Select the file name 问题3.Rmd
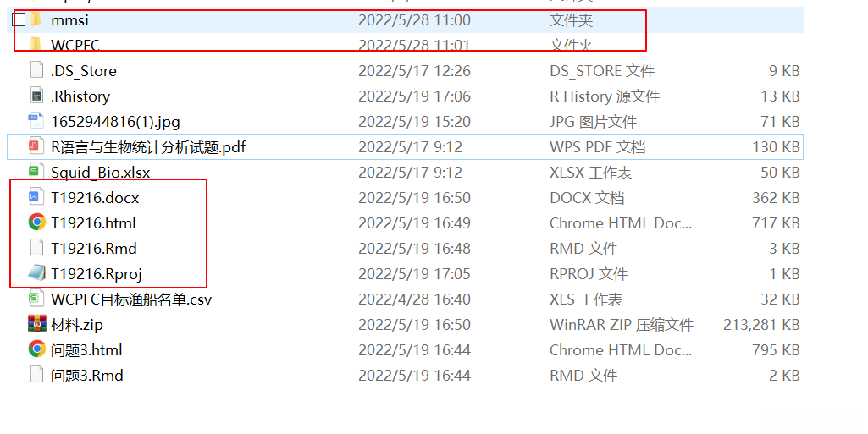Image resolution: width=868 pixels, height=434 pixels. 87,376
